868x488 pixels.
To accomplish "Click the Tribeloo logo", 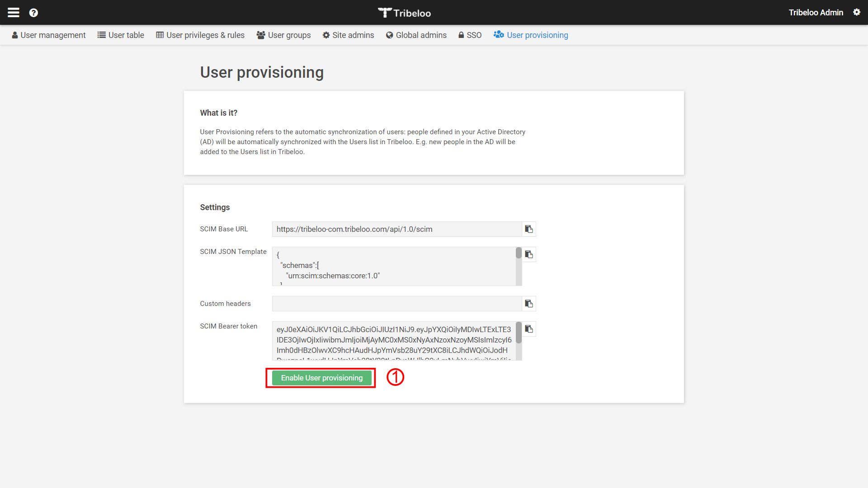I will (x=405, y=13).
